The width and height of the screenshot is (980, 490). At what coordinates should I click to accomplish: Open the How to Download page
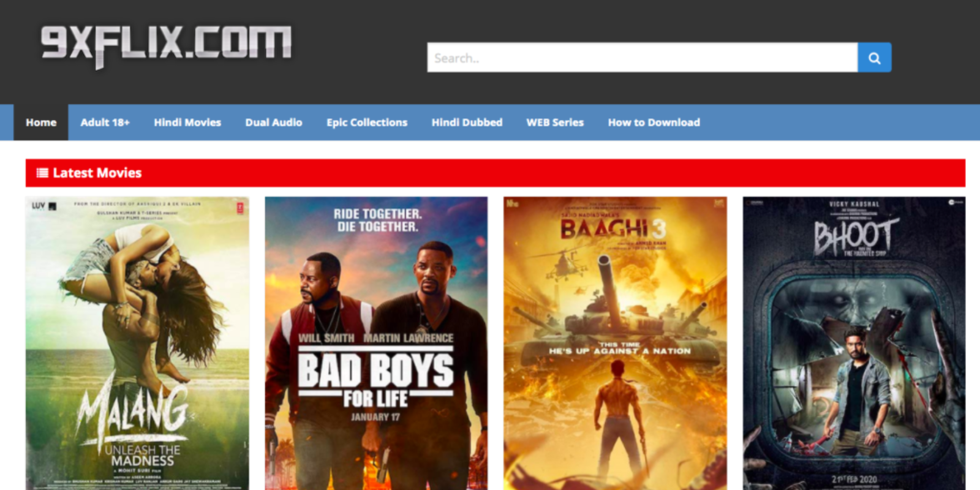[654, 123]
